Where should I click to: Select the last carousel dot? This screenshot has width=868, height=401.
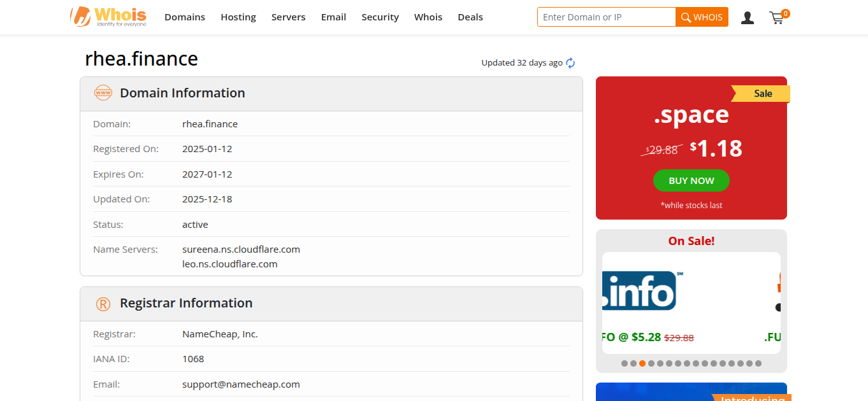[758, 363]
